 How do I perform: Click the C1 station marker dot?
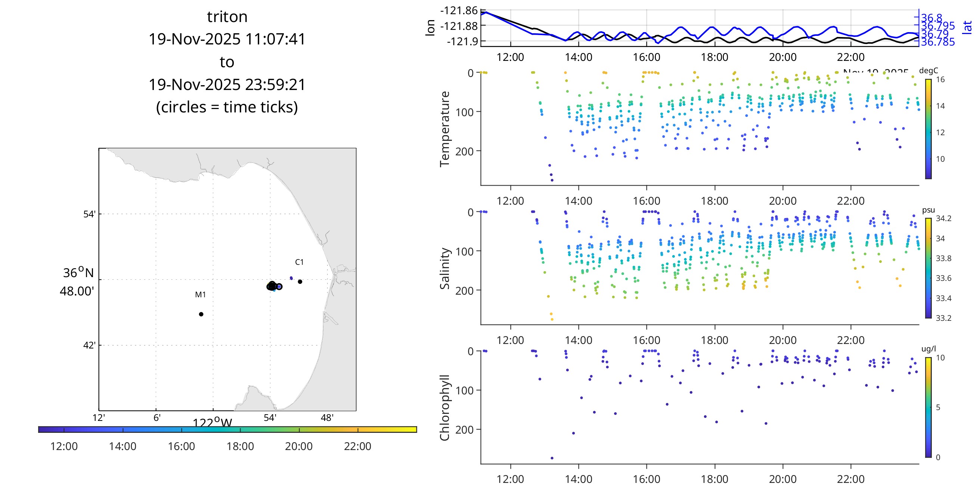(x=300, y=282)
